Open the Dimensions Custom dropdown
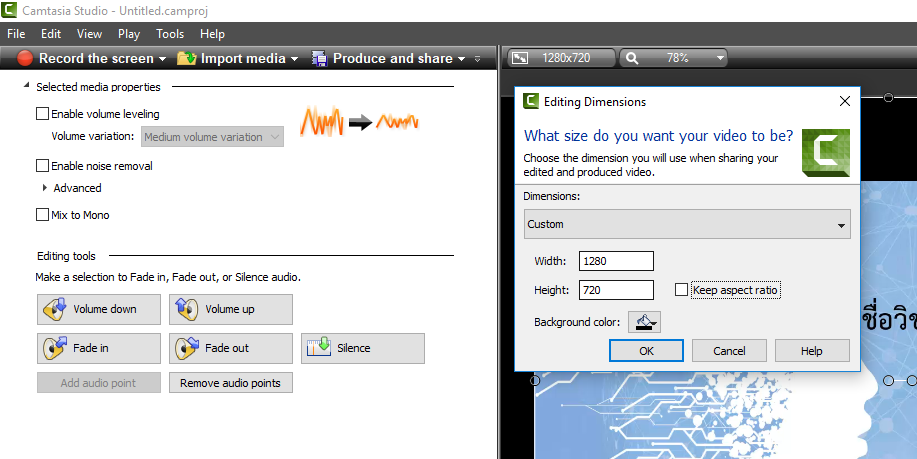 (x=687, y=224)
